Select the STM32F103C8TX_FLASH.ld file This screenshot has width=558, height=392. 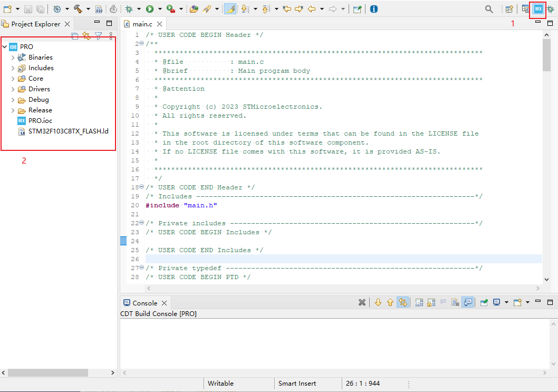(63, 131)
